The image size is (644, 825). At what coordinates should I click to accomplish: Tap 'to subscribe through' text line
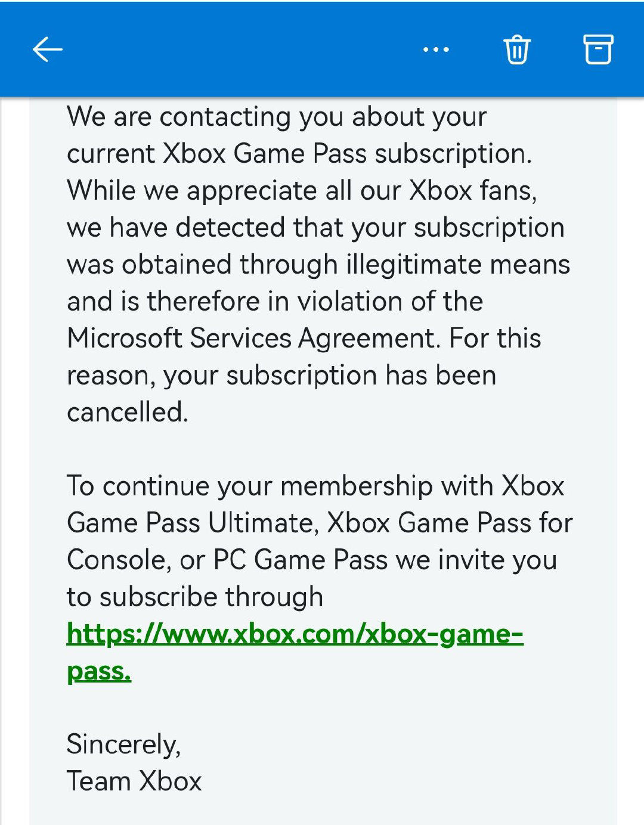pyautogui.click(x=195, y=597)
